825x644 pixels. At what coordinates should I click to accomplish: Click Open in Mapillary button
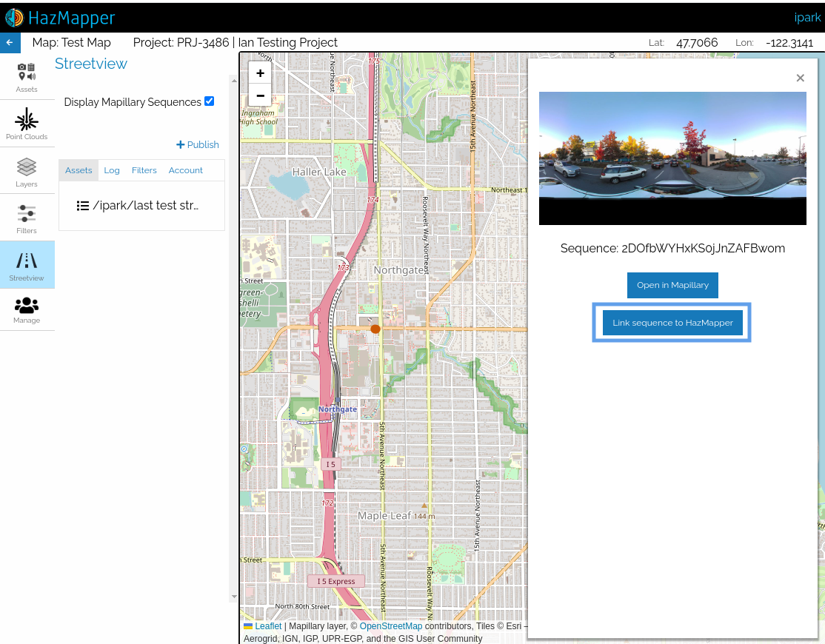672,285
